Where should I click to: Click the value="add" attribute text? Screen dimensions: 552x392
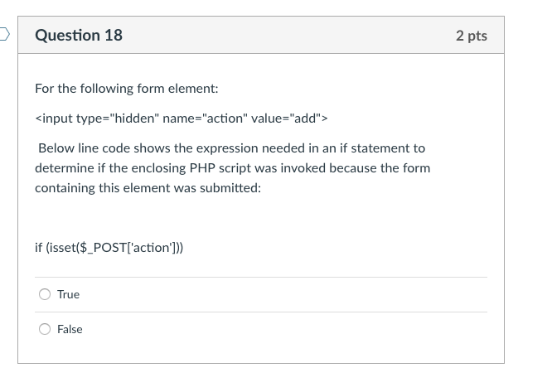click(x=287, y=119)
